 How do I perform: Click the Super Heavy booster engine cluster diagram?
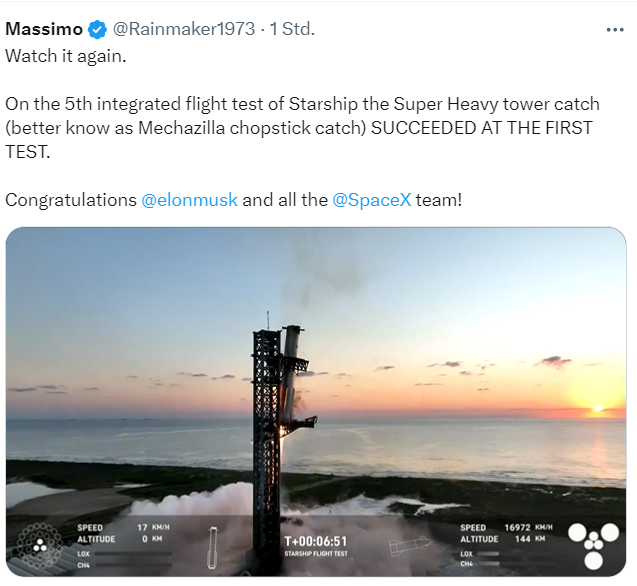click(x=39, y=545)
